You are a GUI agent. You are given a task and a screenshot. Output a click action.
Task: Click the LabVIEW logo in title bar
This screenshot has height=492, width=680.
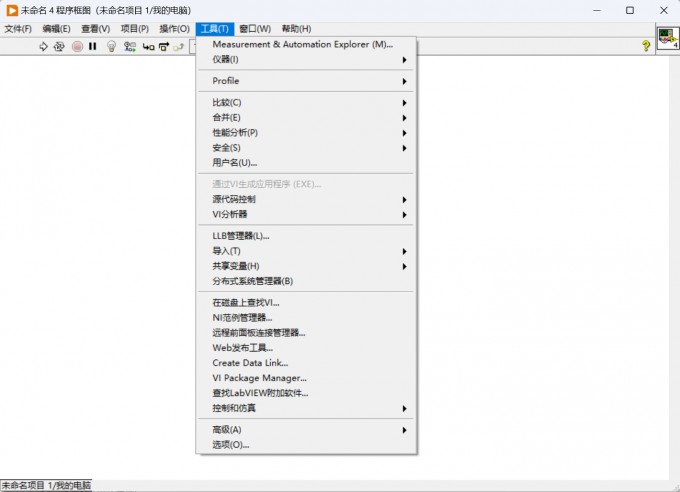(12, 10)
